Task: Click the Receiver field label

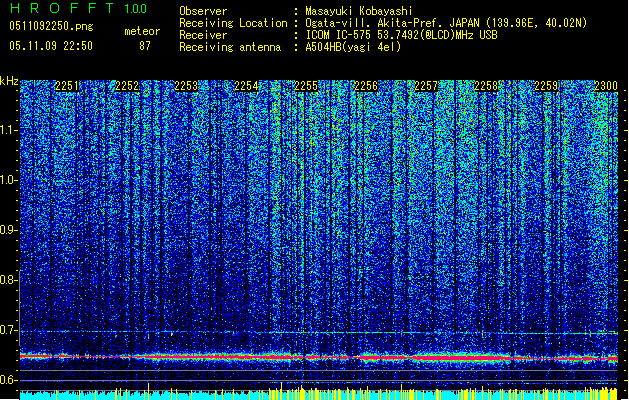Action: 203,35
